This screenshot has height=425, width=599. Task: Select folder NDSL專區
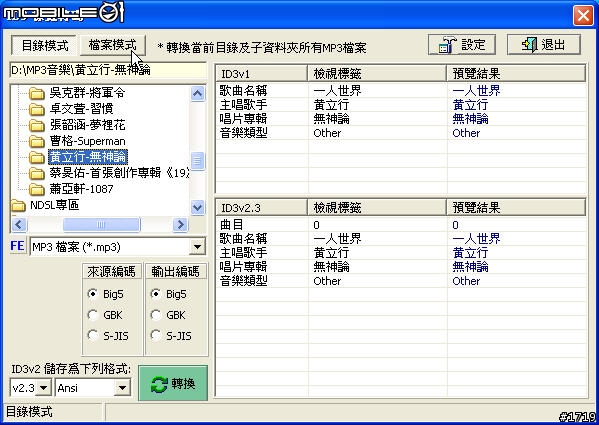click(x=54, y=205)
